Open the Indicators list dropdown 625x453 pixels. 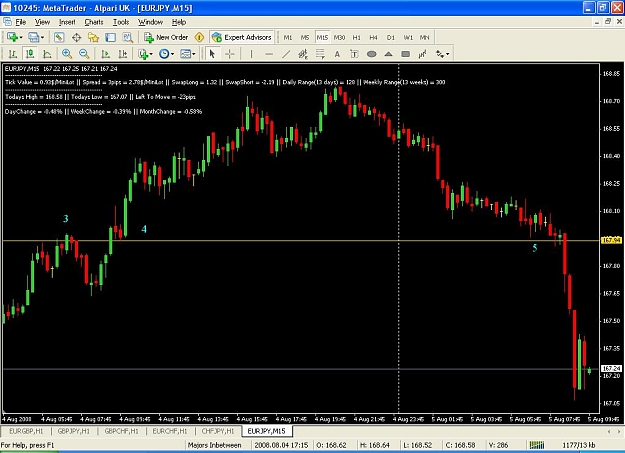[145, 53]
